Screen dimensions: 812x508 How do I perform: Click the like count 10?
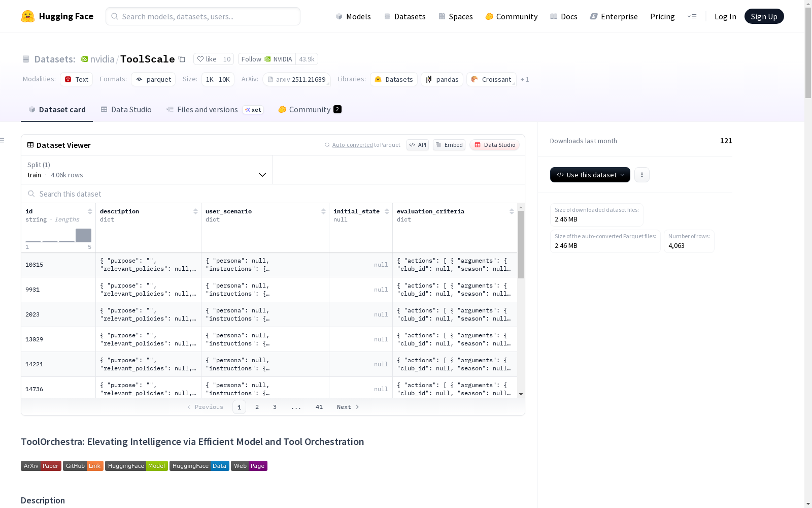pos(227,59)
